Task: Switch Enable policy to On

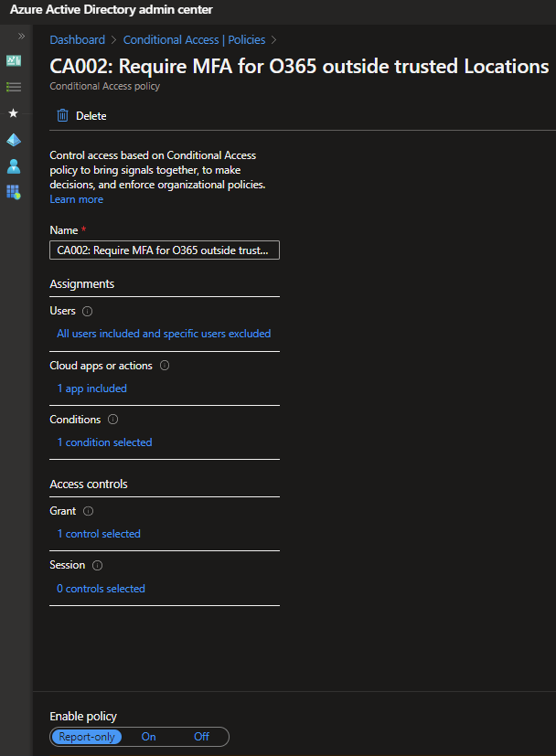Action: 148,737
